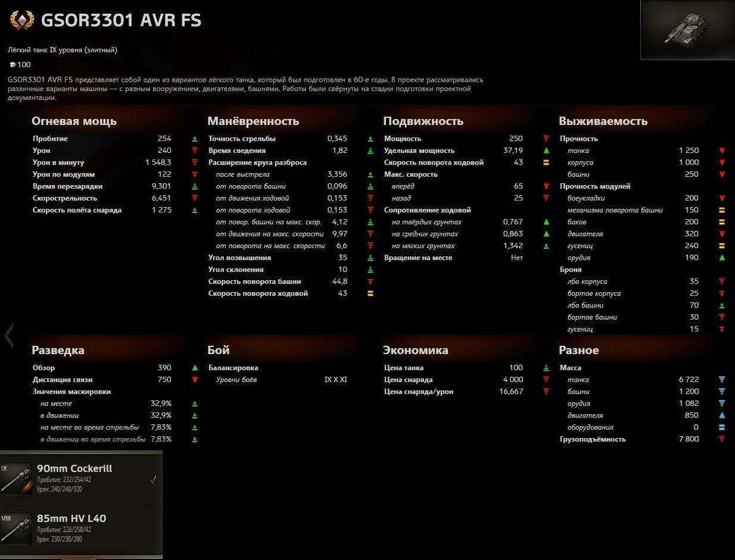Click the equals indicator for Скорость поворота ходовой in Подвижность
The height and width of the screenshot is (560, 735).
point(546,162)
